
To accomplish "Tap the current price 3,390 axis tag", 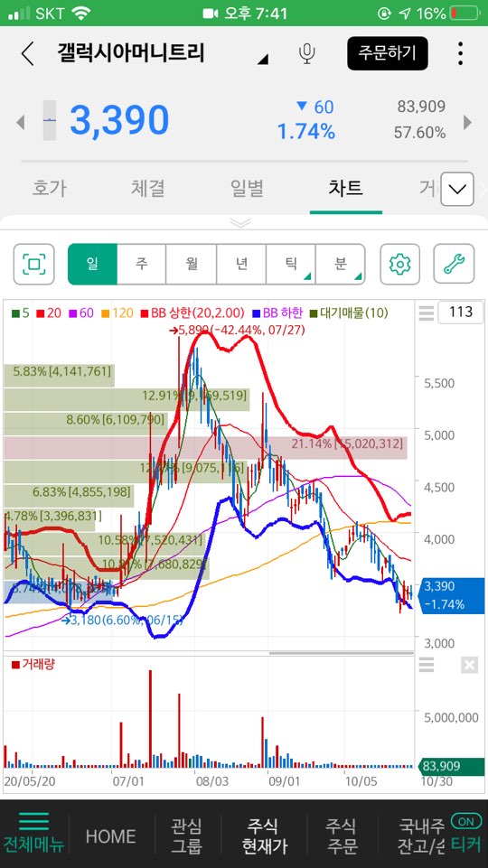I will 453,595.
